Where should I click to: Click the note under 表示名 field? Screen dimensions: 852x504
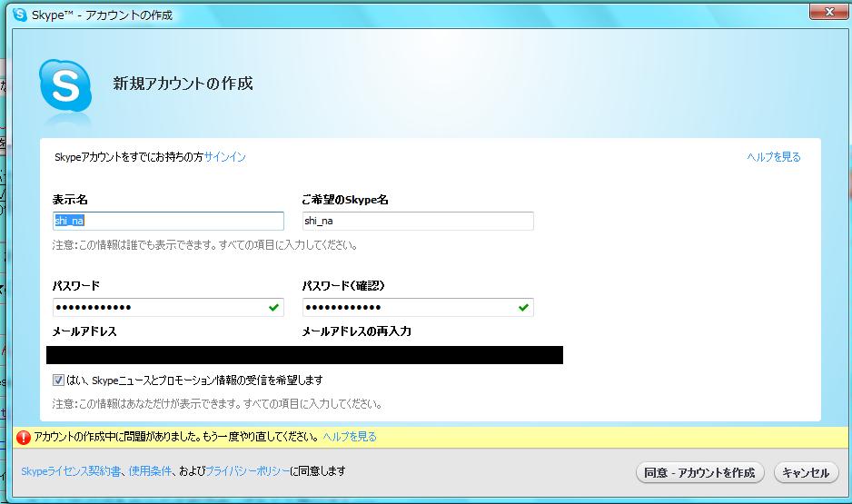pos(205,245)
